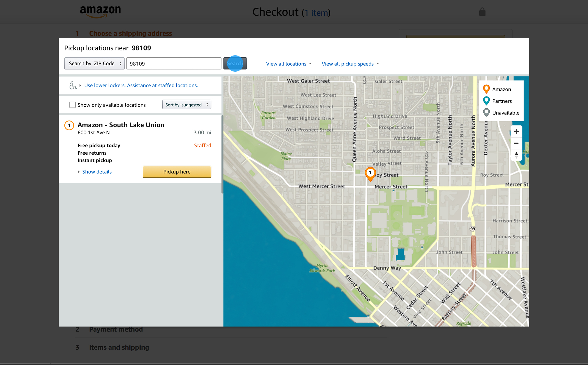Click the orange Amazon legend pin

pos(486,89)
